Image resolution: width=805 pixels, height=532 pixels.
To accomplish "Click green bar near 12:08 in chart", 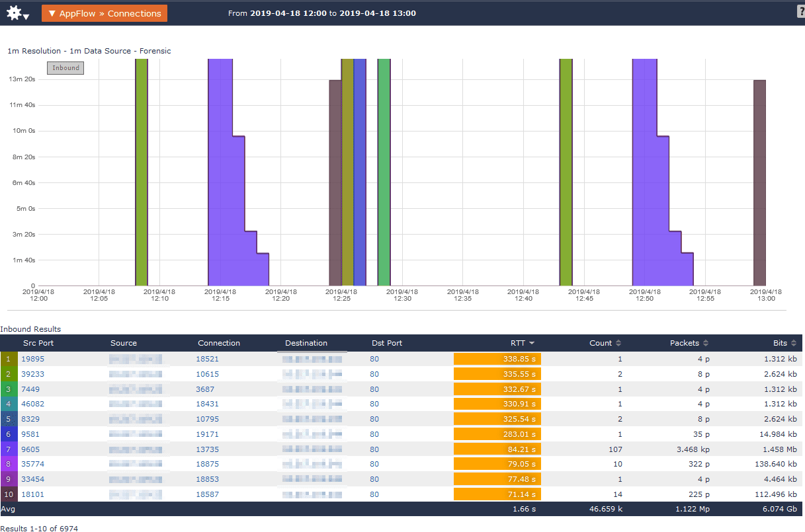I will [x=142, y=172].
